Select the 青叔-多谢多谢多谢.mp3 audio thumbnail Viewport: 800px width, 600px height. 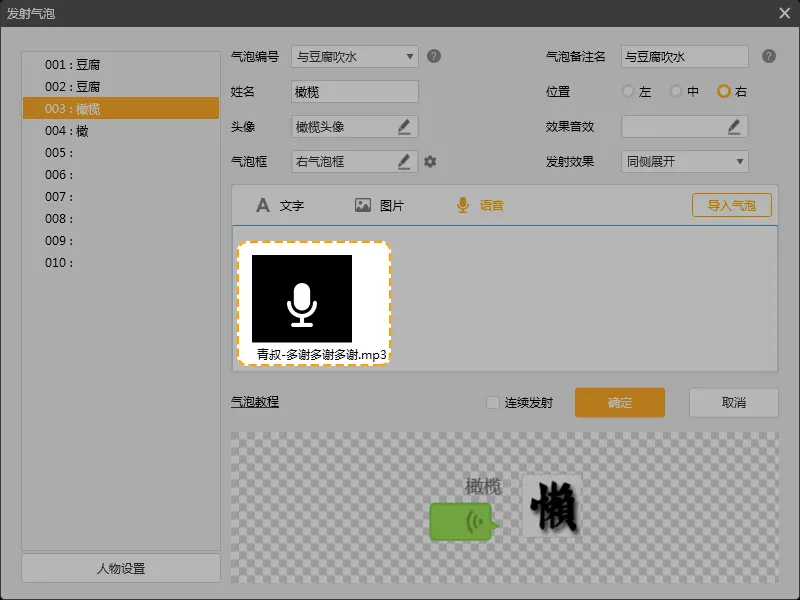coord(313,303)
